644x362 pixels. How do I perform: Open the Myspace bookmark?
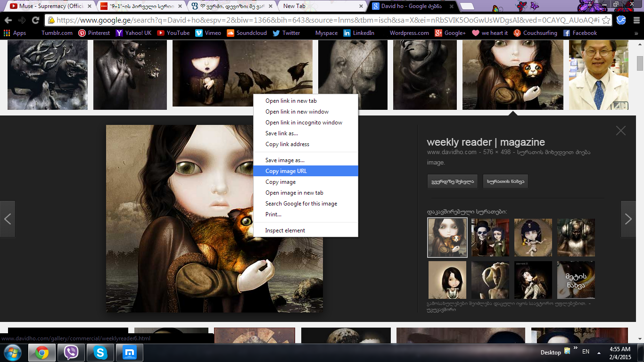[326, 33]
